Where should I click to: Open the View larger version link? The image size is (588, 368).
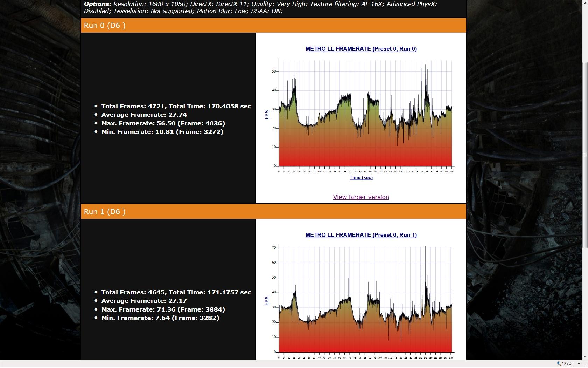pyautogui.click(x=361, y=197)
